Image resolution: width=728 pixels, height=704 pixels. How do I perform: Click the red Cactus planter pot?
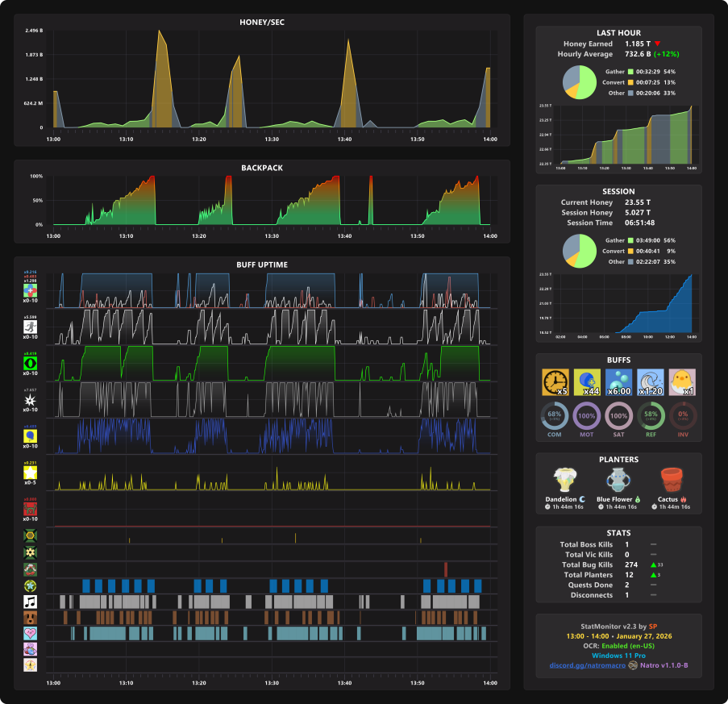click(x=672, y=480)
